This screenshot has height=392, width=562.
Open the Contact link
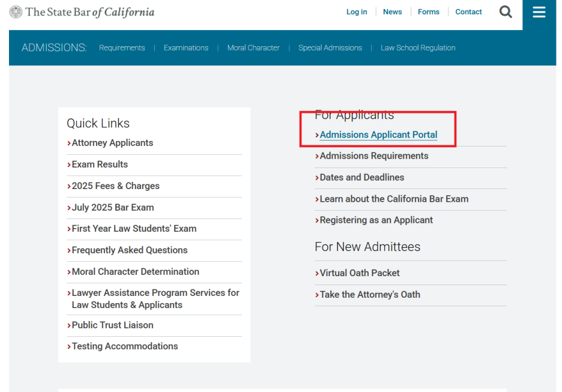click(468, 12)
